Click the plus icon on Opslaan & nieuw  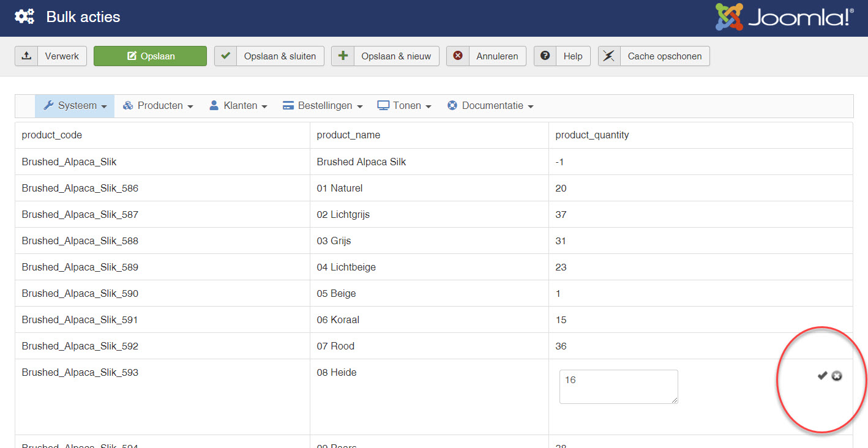pos(343,56)
